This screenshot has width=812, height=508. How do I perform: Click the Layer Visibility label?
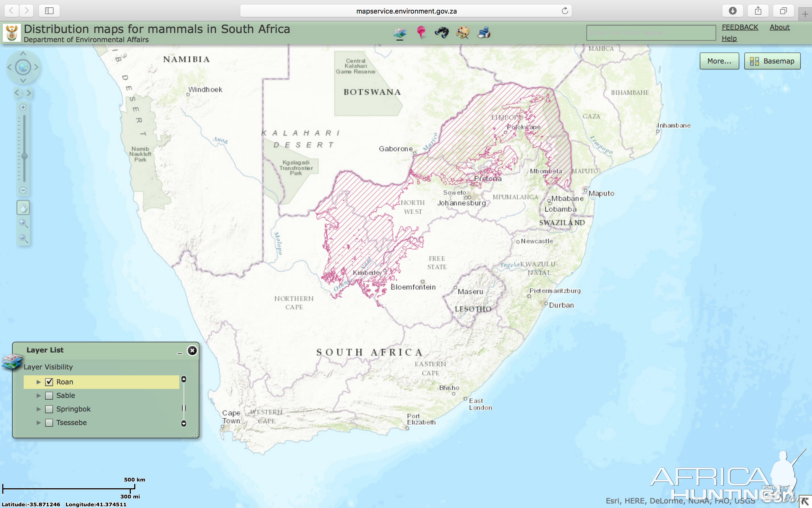(48, 367)
